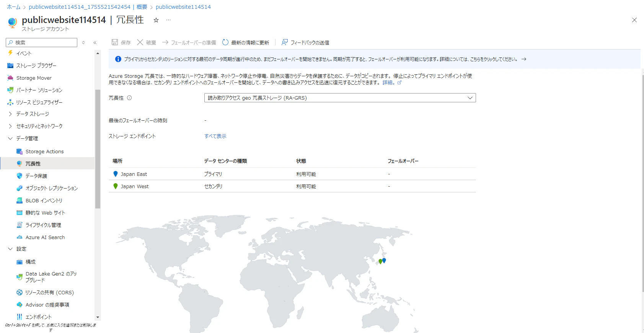Open the Azure AI Search icon

pyautogui.click(x=20, y=237)
